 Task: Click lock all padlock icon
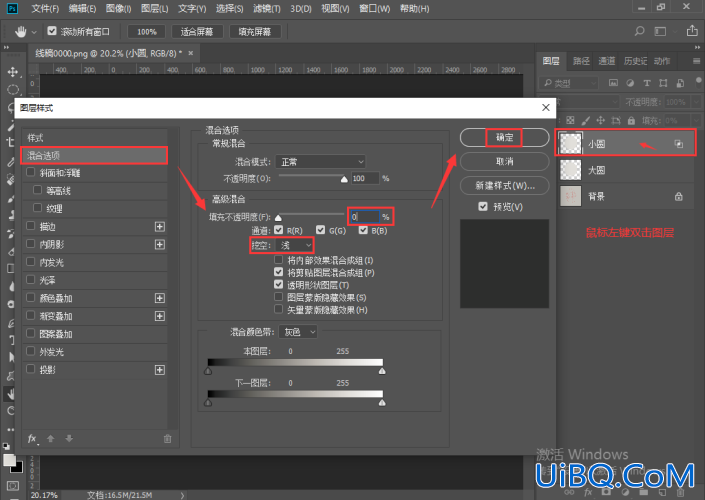pyautogui.click(x=631, y=120)
